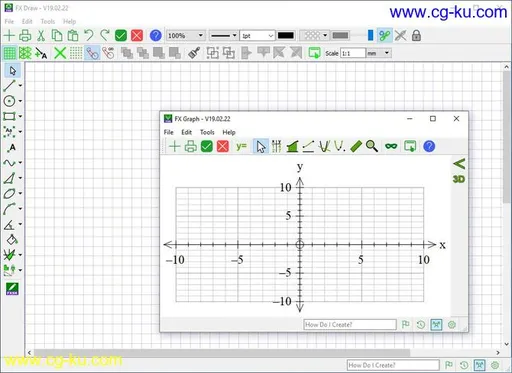Viewport: 512px width, 373px height.
Task: Select the Line tool in the left toolbox
Action: [x=9, y=85]
